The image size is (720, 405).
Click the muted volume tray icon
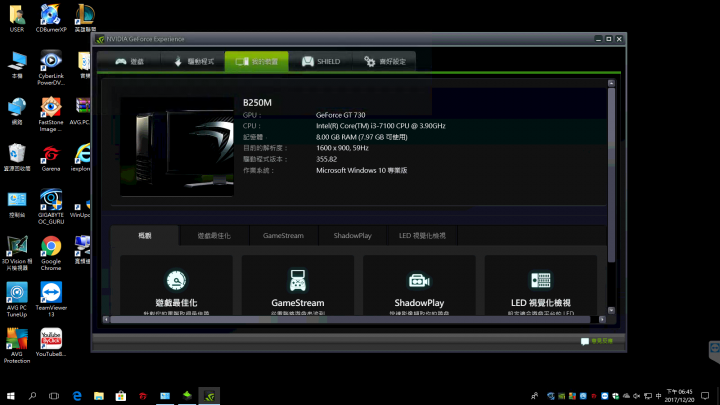[x=636, y=396]
